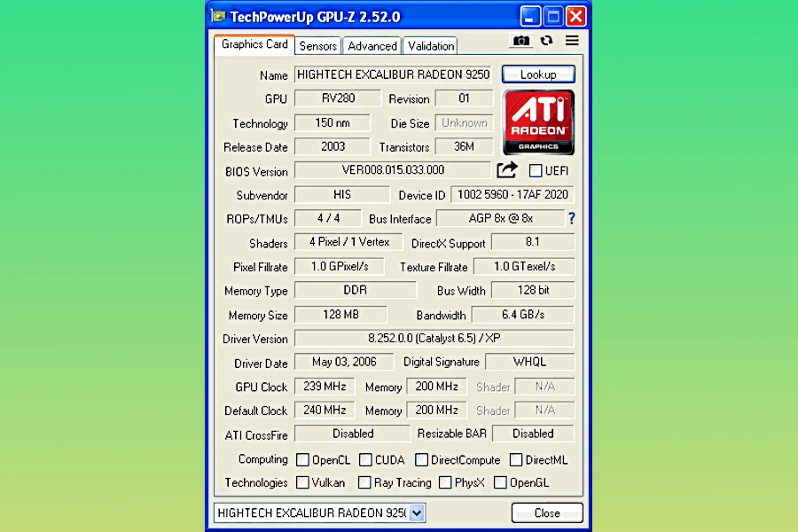The image size is (798, 532).
Task: Click the Digital Signature value WHQL
Action: (530, 362)
